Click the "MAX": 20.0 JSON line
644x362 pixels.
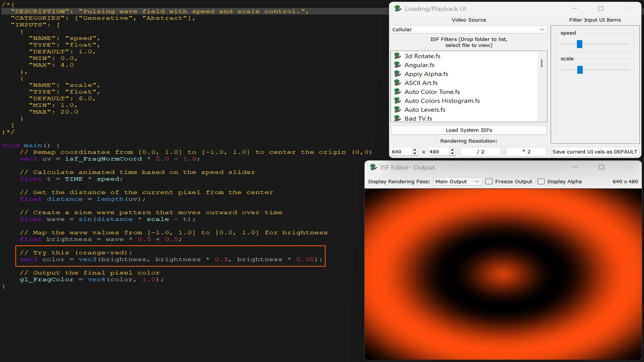(54, 112)
